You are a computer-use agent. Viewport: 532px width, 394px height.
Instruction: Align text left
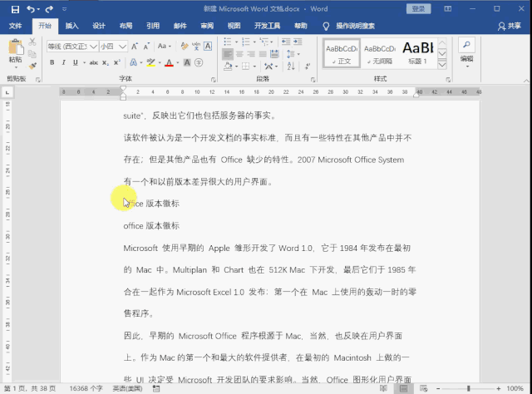228,54
